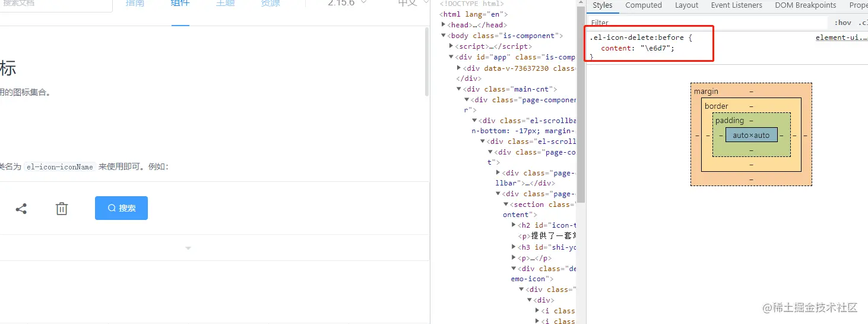Click the border label in box model

[716, 106]
